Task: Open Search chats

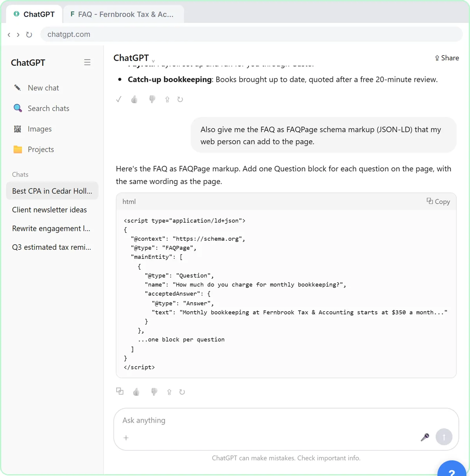Action: tap(52, 108)
